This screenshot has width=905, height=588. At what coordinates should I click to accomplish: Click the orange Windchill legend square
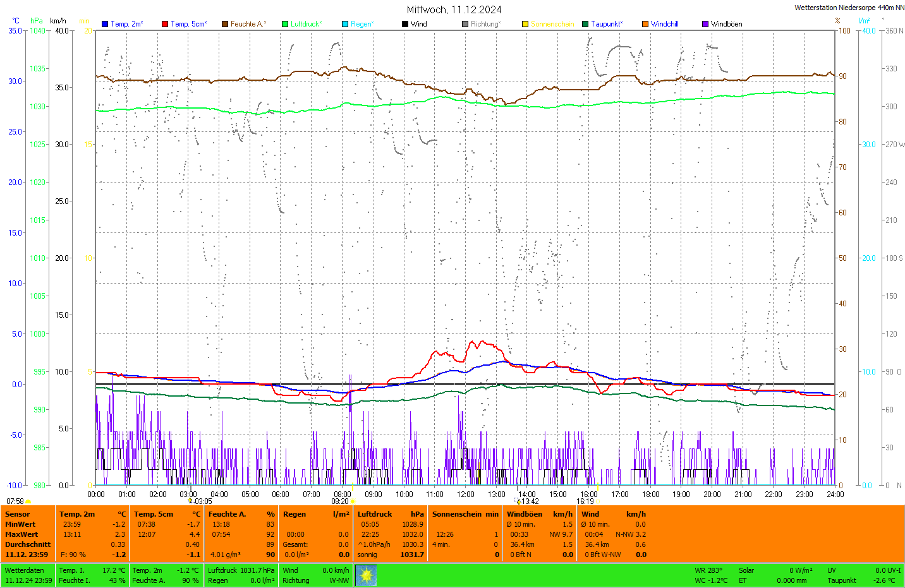coord(645,24)
